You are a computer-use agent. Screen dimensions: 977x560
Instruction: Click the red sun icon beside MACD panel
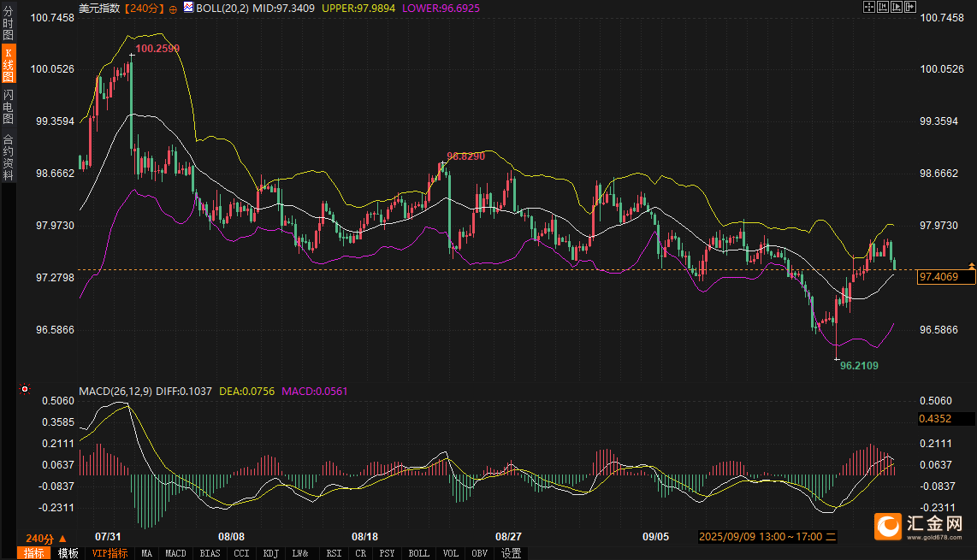[25, 389]
